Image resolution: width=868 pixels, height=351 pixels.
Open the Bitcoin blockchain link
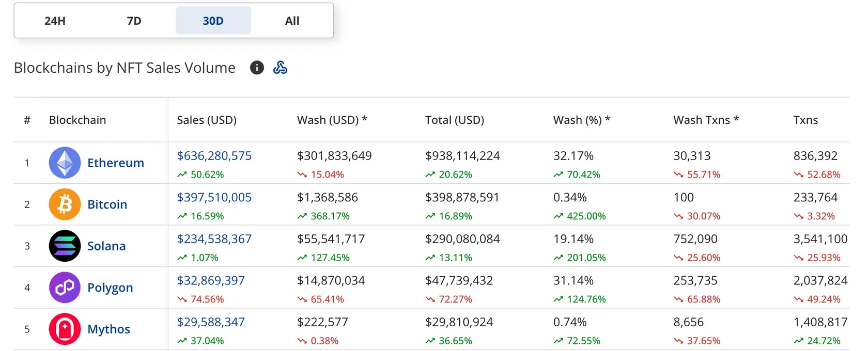pos(107,204)
